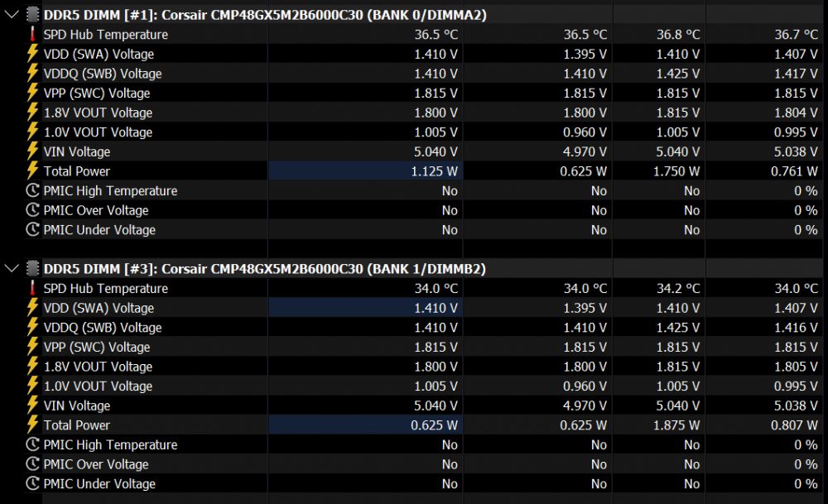Select the 0.761 W average power reading

794,171
